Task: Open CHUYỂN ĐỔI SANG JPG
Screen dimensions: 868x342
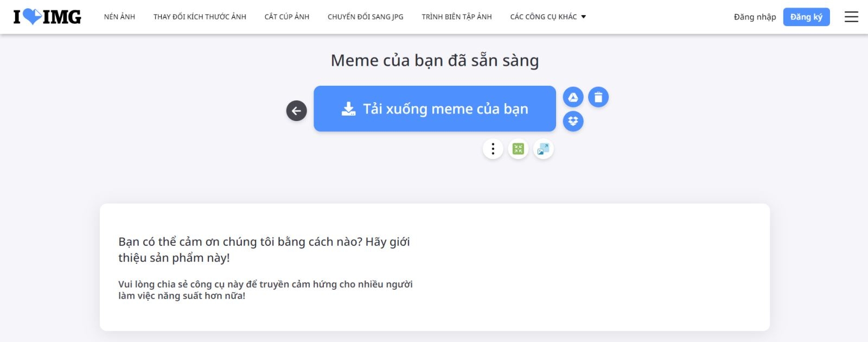Action: tap(366, 17)
